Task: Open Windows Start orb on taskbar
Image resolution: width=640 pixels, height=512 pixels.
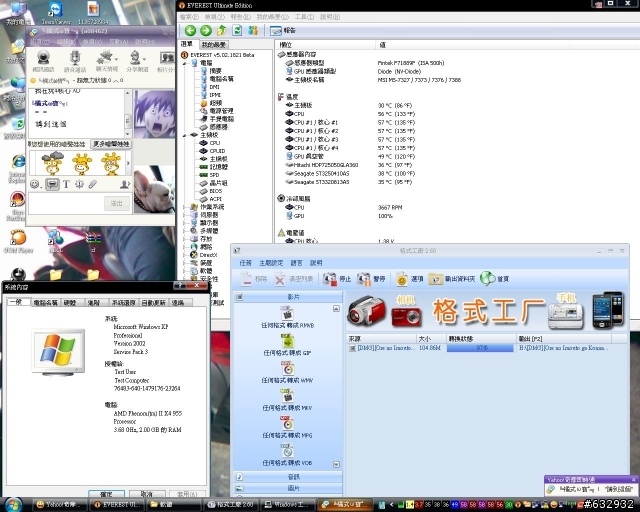Action: point(13,505)
